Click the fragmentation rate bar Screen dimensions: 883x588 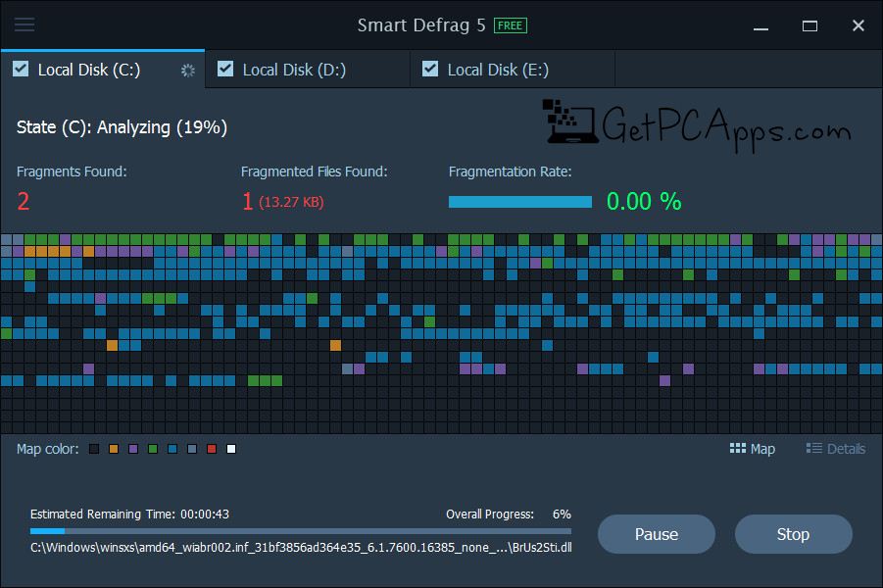(x=519, y=202)
